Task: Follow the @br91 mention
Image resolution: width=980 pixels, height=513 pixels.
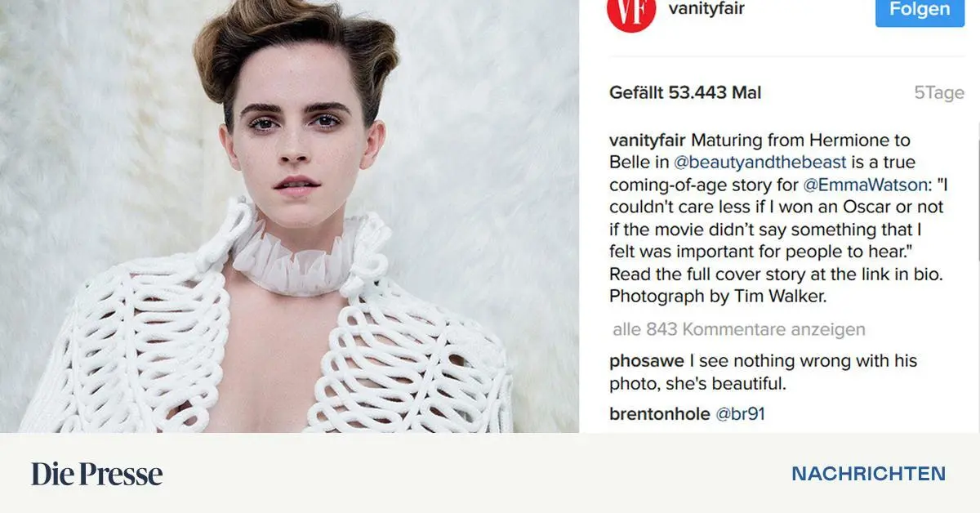Action: pyautogui.click(x=740, y=414)
